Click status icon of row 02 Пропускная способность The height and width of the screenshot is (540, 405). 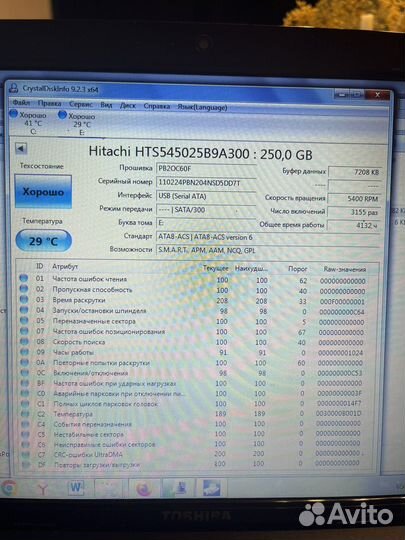[x=24, y=289]
